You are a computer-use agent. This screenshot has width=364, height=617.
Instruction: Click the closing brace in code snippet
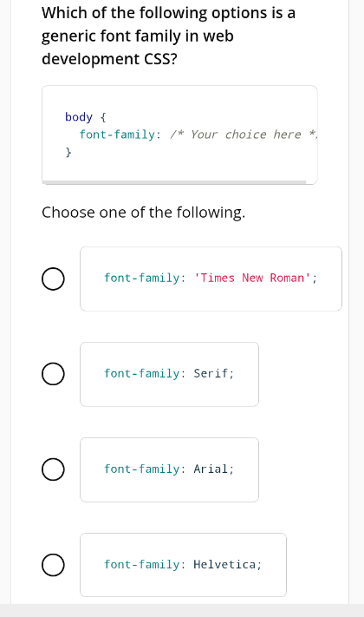(x=68, y=152)
